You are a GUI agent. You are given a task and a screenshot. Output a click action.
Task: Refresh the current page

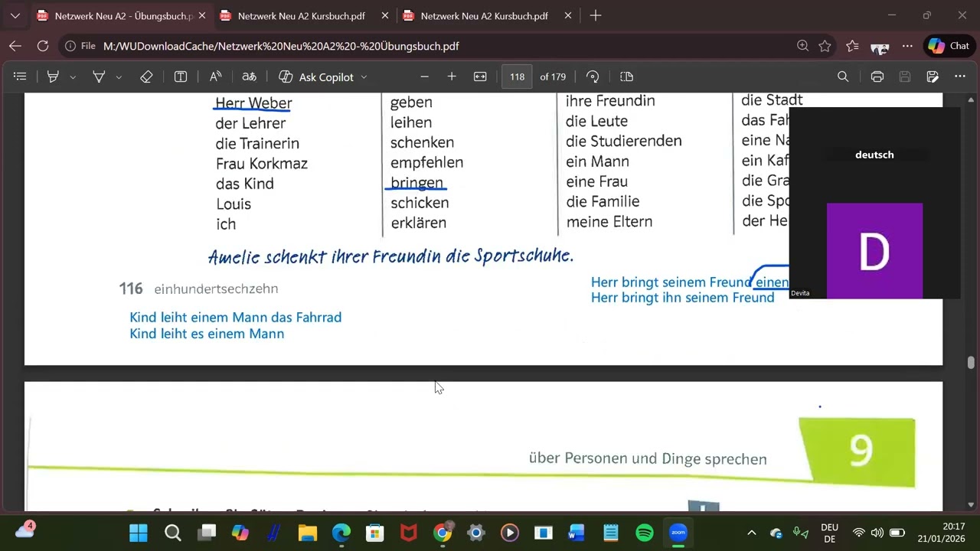pos(43,46)
